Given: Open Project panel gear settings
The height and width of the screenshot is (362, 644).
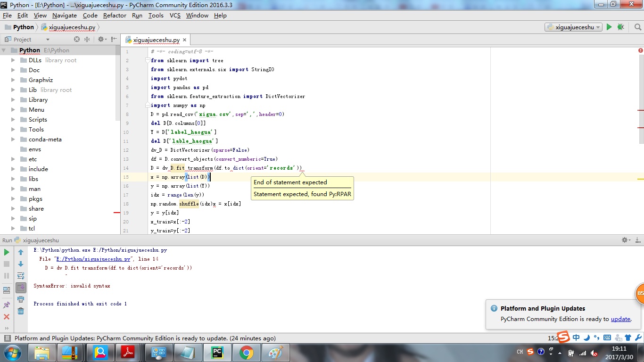Looking at the screenshot, I should [x=101, y=39].
